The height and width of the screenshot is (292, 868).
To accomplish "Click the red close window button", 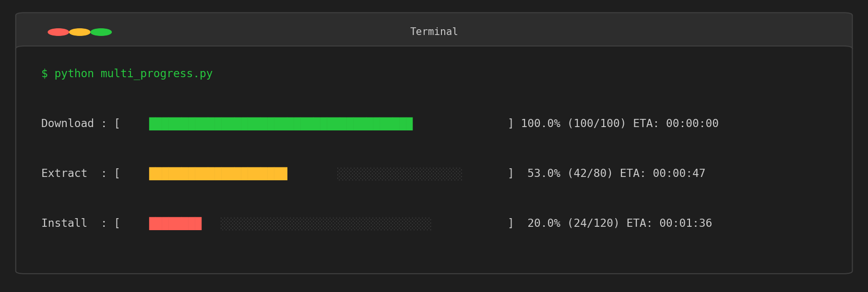I will click(x=58, y=32).
